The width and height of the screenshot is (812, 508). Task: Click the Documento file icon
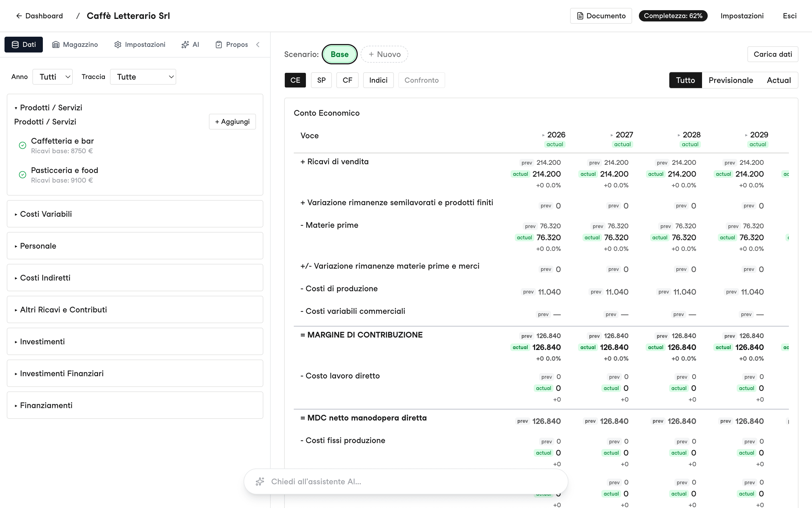(x=580, y=16)
